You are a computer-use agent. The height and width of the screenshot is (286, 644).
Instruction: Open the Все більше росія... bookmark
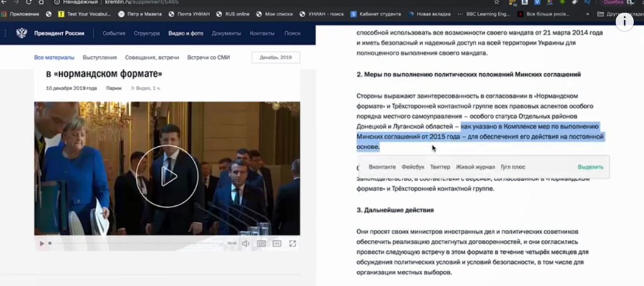coord(543,14)
